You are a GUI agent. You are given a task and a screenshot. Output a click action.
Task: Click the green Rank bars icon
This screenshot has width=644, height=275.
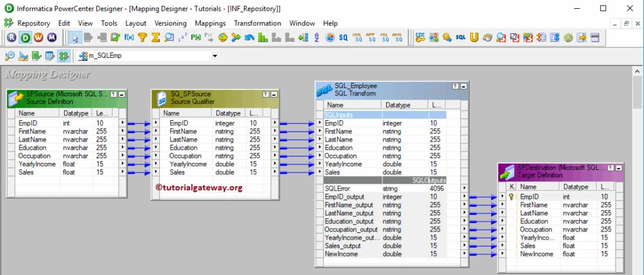coord(262,38)
